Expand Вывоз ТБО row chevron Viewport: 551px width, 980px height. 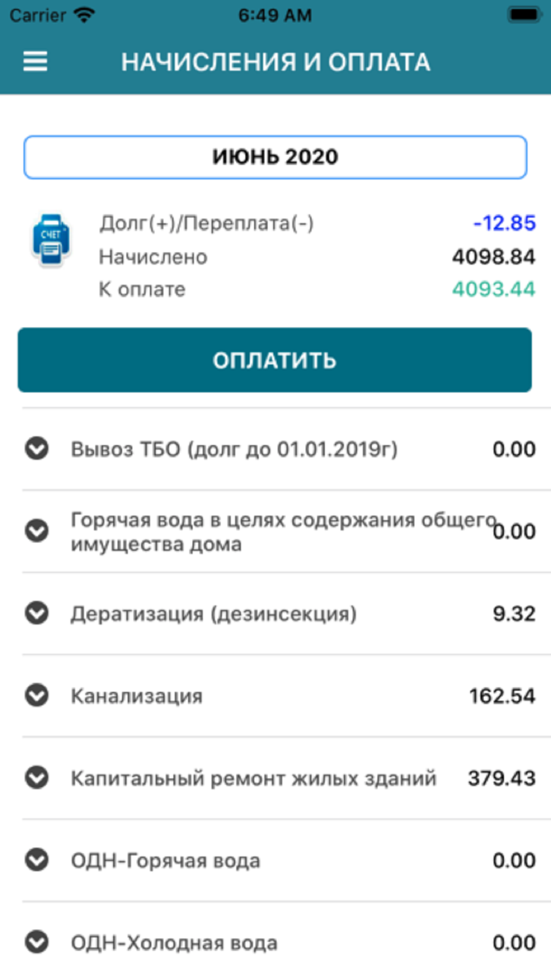37,449
